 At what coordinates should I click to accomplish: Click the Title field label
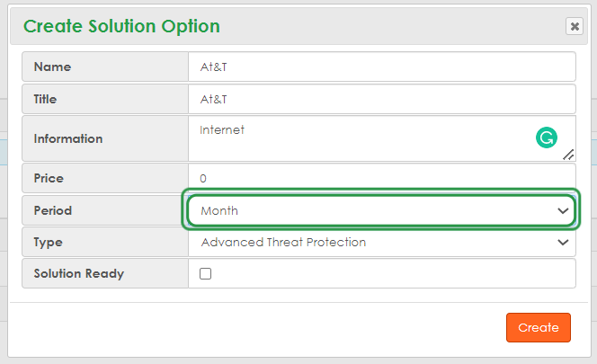pyautogui.click(x=50, y=99)
